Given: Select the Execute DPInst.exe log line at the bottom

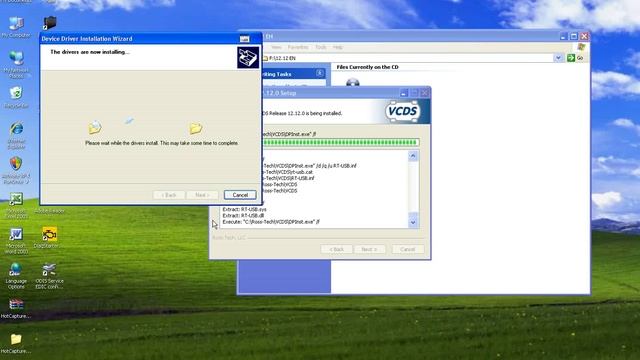Looking at the screenshot, I should (x=271, y=222).
